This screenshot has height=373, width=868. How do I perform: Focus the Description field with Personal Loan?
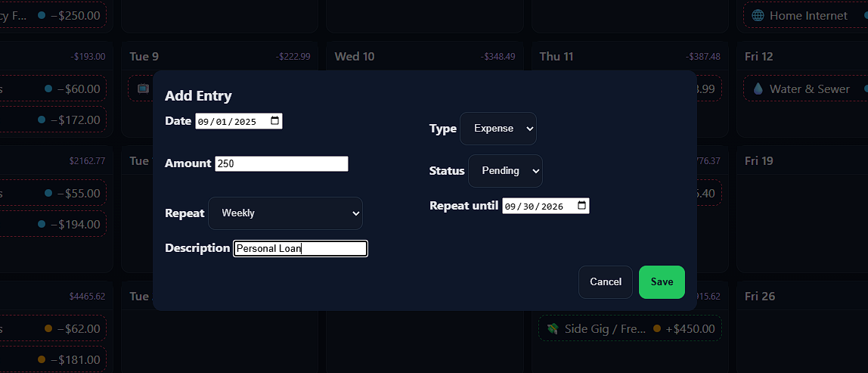tap(300, 248)
